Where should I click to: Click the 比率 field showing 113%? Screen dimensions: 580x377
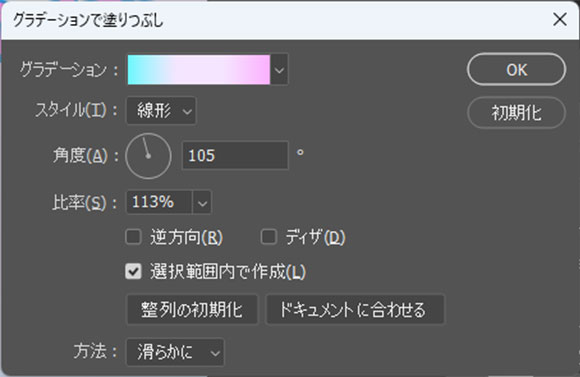[x=159, y=202]
